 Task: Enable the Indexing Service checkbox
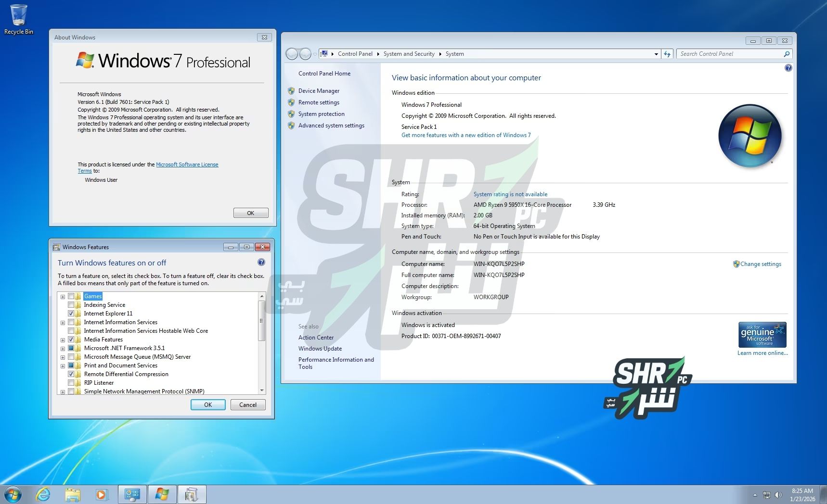point(71,305)
